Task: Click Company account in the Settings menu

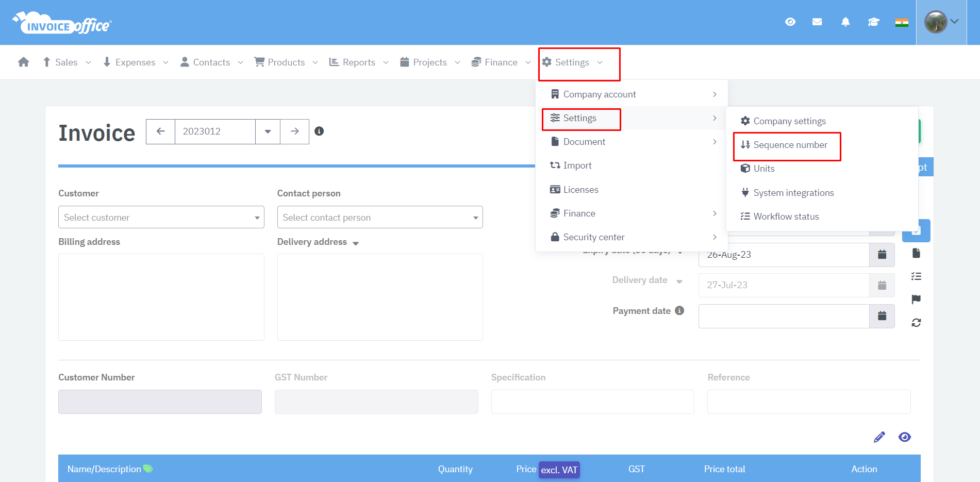Action: tap(600, 94)
